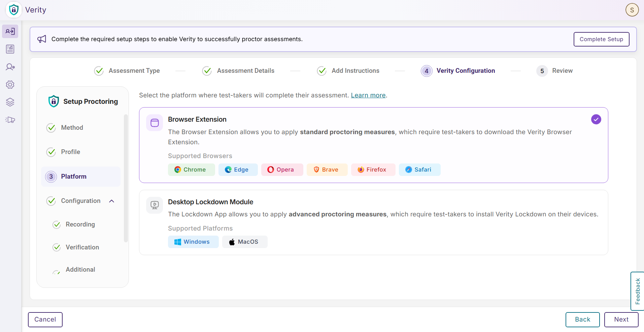Click the Complete Setup button
This screenshot has width=644, height=332.
tap(601, 39)
